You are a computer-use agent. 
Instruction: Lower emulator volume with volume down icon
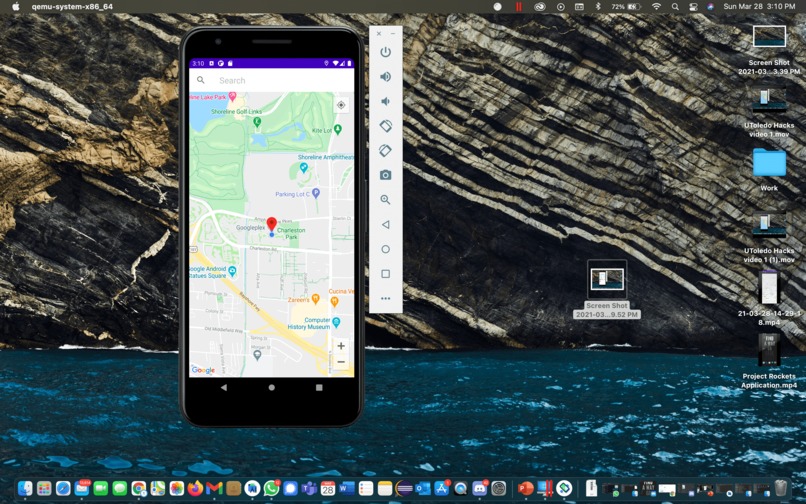[386, 101]
